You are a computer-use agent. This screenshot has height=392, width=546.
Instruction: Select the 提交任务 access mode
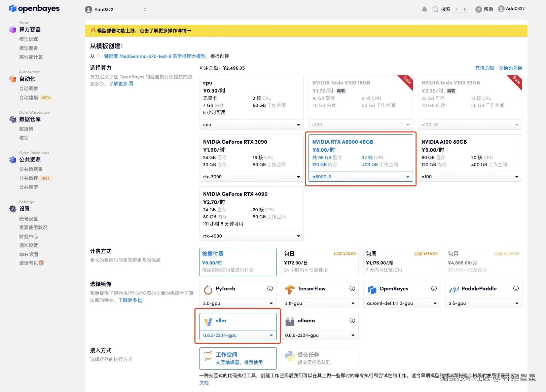(320, 358)
